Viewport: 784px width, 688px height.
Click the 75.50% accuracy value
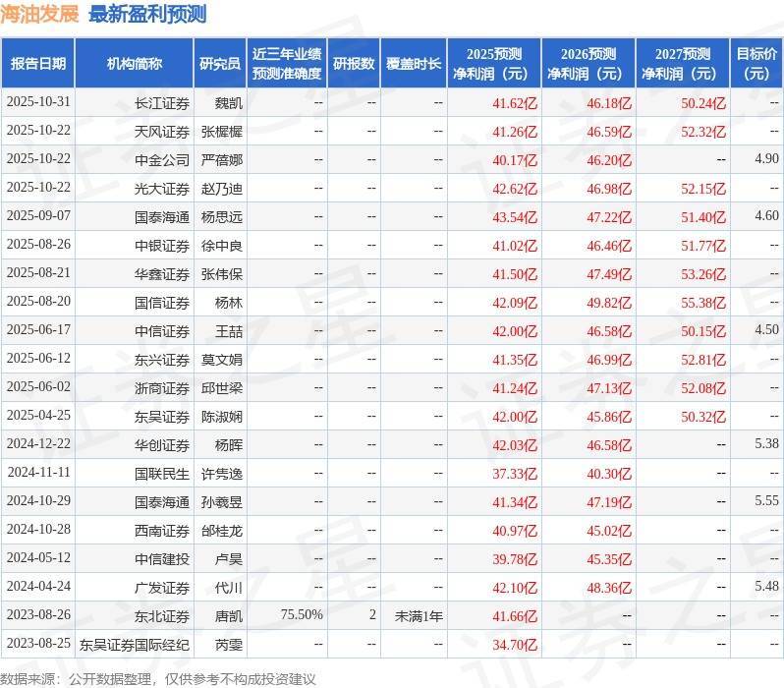302,615
